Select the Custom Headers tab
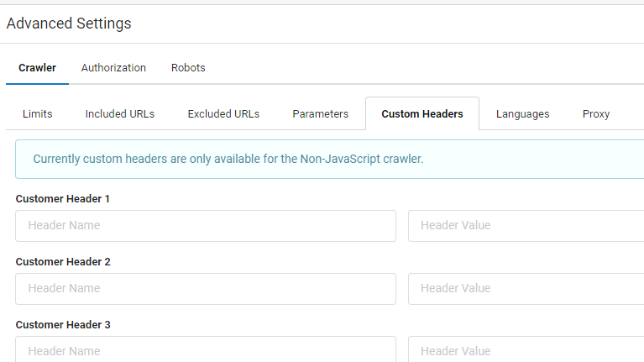The height and width of the screenshot is (362, 644). [421, 114]
